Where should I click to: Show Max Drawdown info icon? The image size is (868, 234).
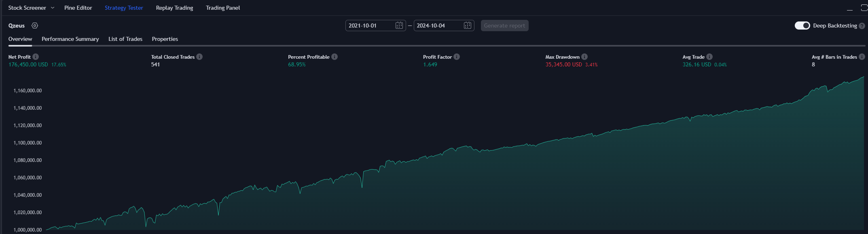(584, 57)
